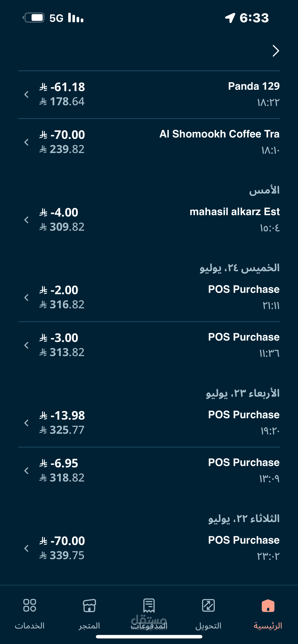Open the الخدمات tab label
The image size is (298, 644).
(30, 626)
